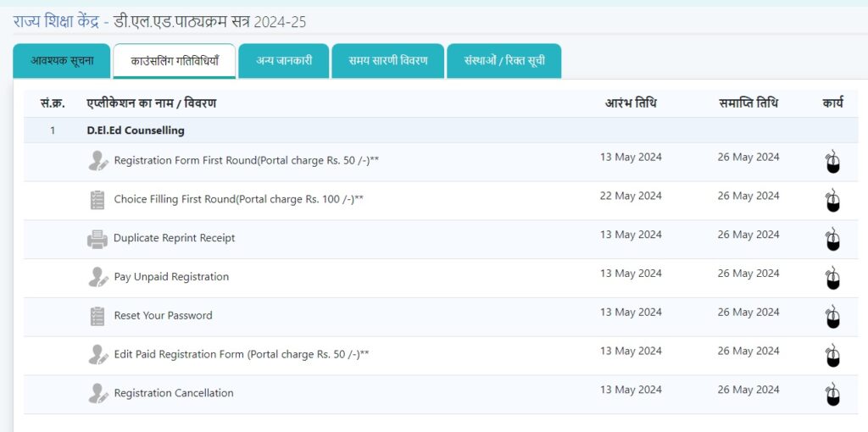The height and width of the screenshot is (432, 868).
Task: Open the आवश्यक सूचना tab
Action: 62,61
